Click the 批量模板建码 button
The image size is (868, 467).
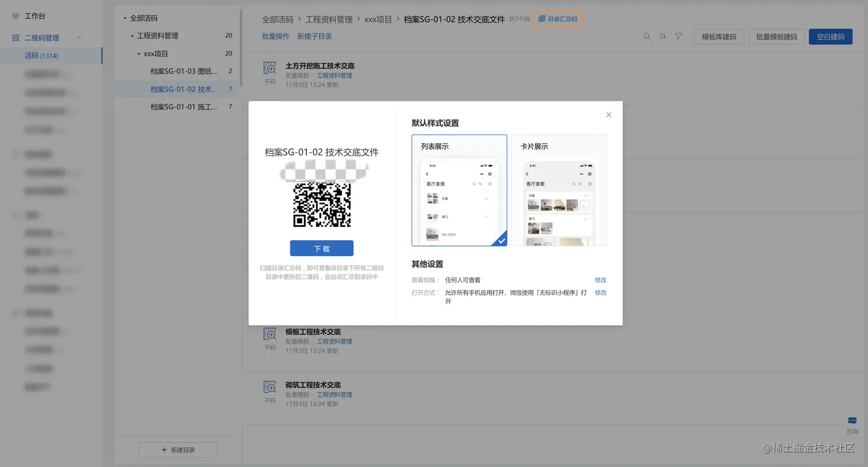click(x=776, y=37)
